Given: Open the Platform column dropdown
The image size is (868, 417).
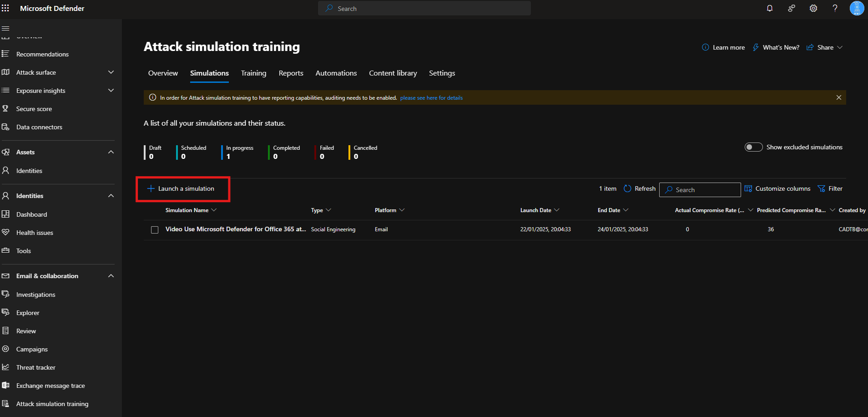Looking at the screenshot, I should coord(402,210).
